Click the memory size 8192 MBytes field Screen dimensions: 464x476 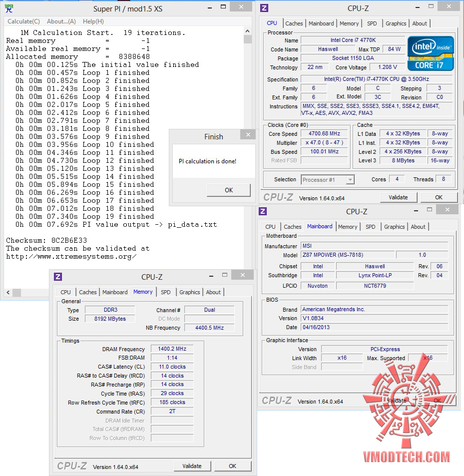(x=110, y=319)
